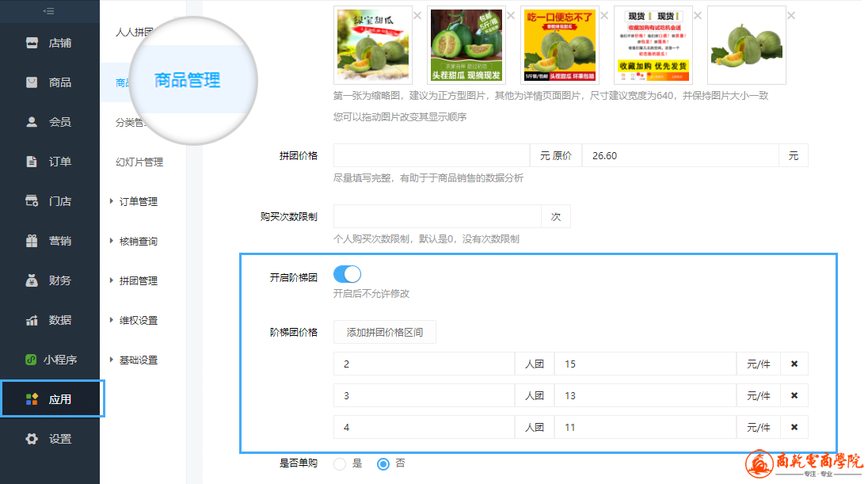Screen dimensions: 868x484
Task: Select the 绿宝甜瓜 thumbnail image
Action: click(x=373, y=45)
